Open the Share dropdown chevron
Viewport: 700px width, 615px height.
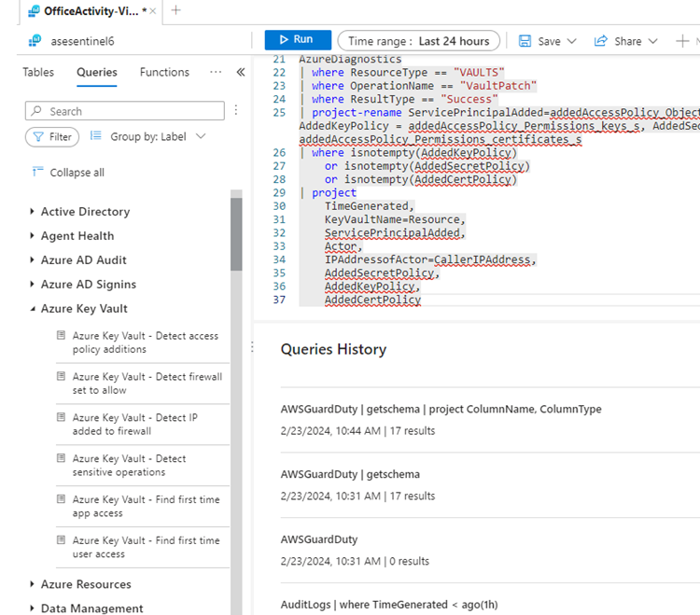click(652, 41)
